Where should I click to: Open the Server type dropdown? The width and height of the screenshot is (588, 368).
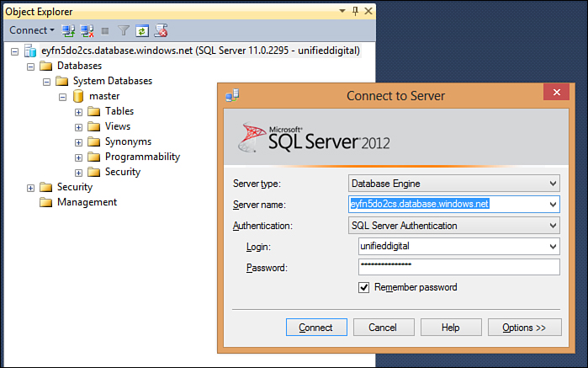point(553,183)
